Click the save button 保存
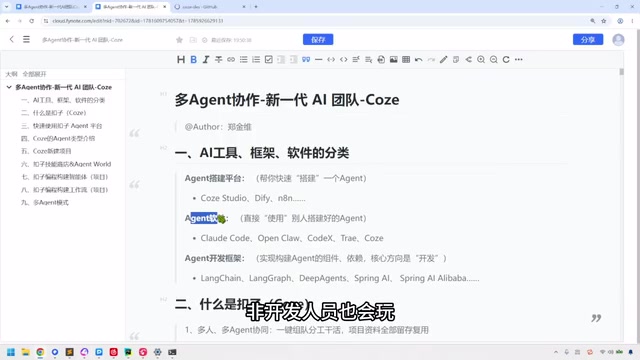 (318, 40)
